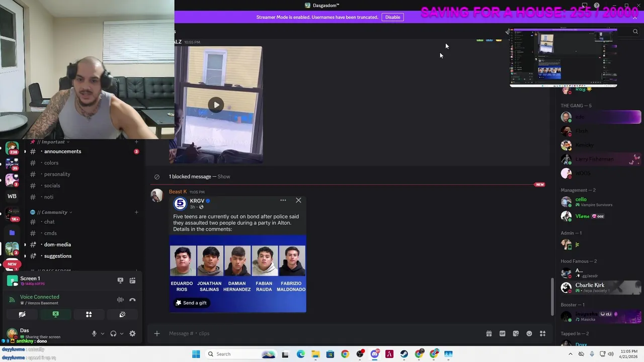The height and width of the screenshot is (362, 644).
Task: Open the screen share preview thumbnail
Action: tap(563, 58)
